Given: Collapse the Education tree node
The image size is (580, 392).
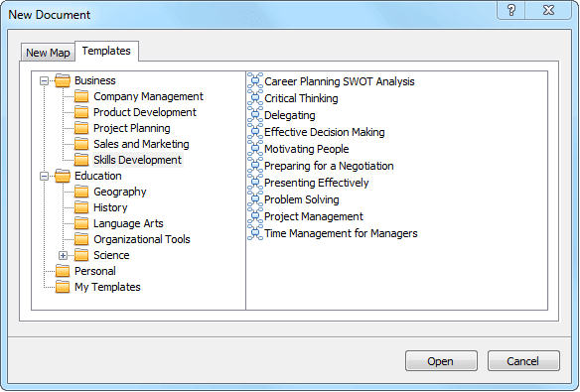Looking at the screenshot, I should pos(44,177).
